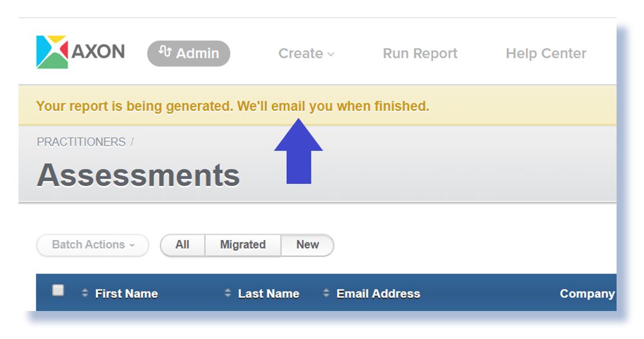Navigate to Practitioners breadcrumb link
The height and width of the screenshot is (339, 644).
[81, 142]
